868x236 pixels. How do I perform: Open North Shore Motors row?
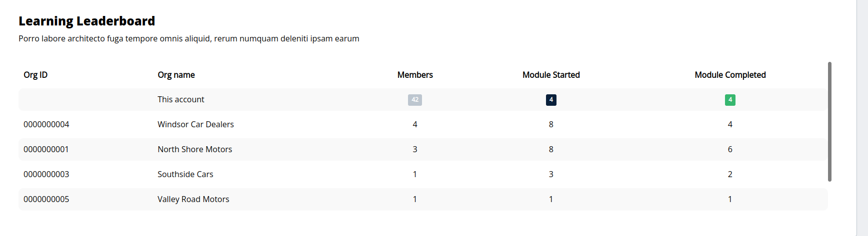[x=423, y=149]
